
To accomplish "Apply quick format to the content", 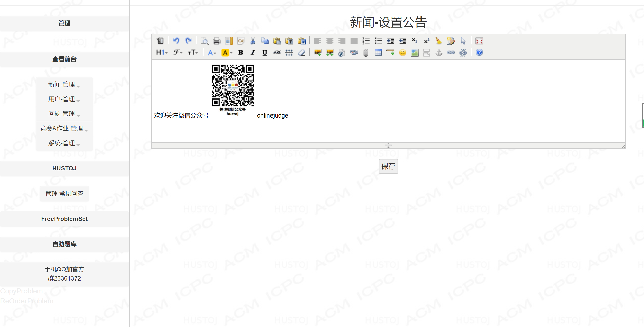I will [451, 41].
